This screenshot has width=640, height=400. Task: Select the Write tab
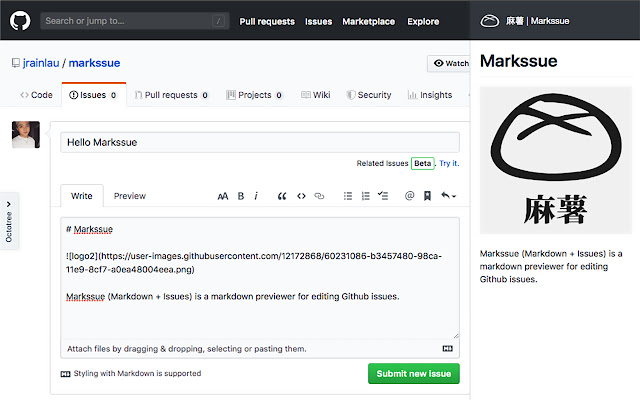click(82, 196)
